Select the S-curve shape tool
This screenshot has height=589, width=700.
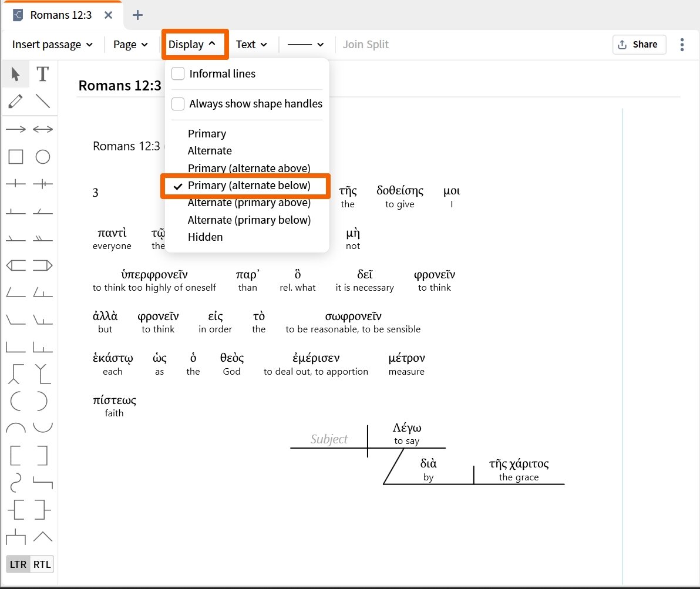pyautogui.click(x=16, y=483)
